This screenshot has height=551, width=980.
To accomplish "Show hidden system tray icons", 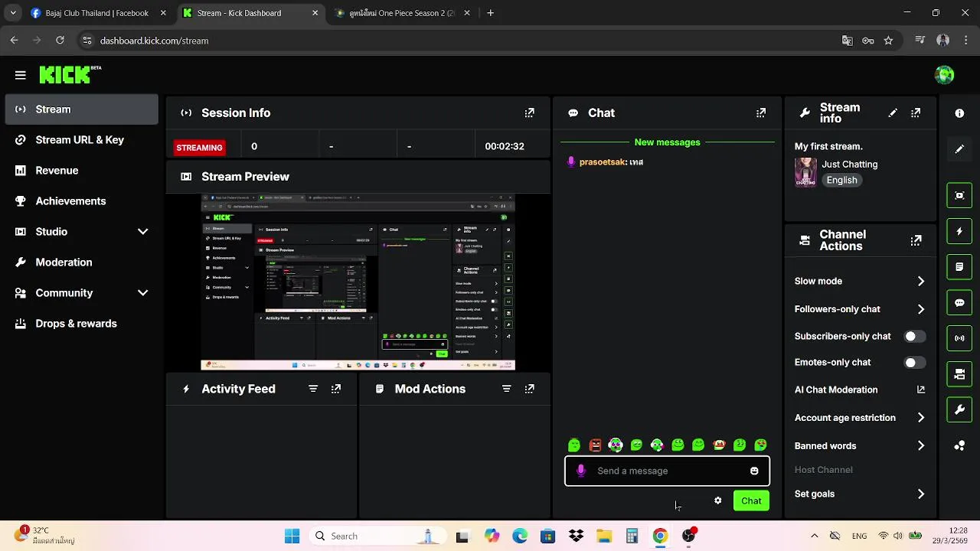I will pos(814,536).
